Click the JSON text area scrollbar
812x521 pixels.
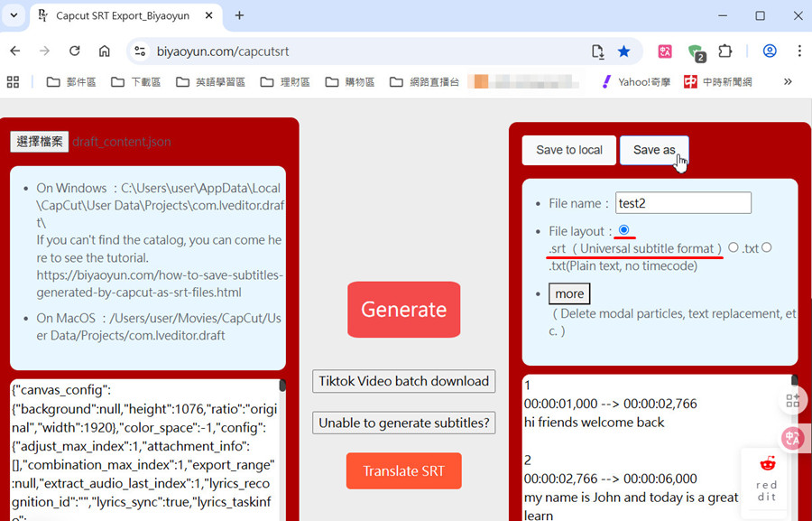point(282,386)
